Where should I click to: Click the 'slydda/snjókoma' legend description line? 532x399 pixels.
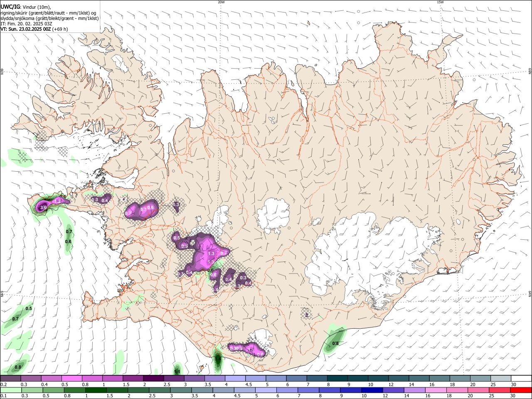click(49, 18)
